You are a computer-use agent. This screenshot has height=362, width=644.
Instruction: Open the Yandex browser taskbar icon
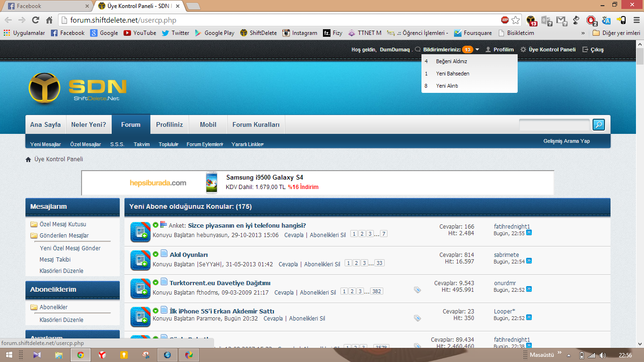[x=102, y=355]
